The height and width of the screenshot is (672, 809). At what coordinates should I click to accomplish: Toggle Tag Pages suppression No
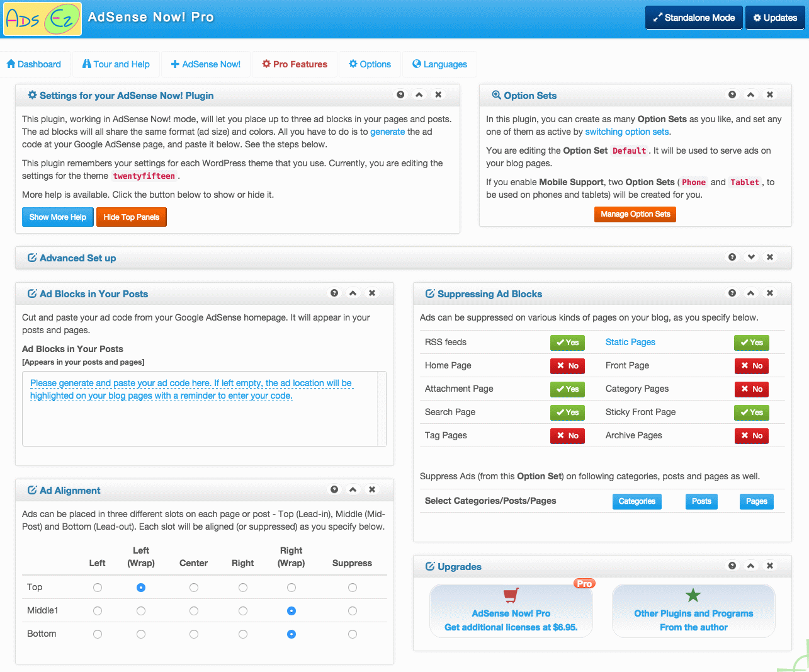pyautogui.click(x=567, y=436)
